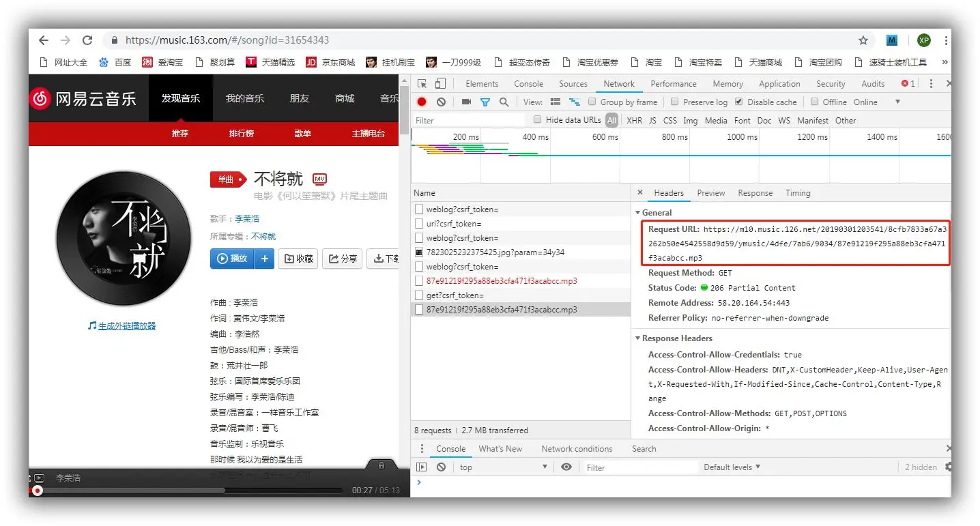Open the Default levels dropdown
This screenshot has height=526, width=980.
point(732,467)
